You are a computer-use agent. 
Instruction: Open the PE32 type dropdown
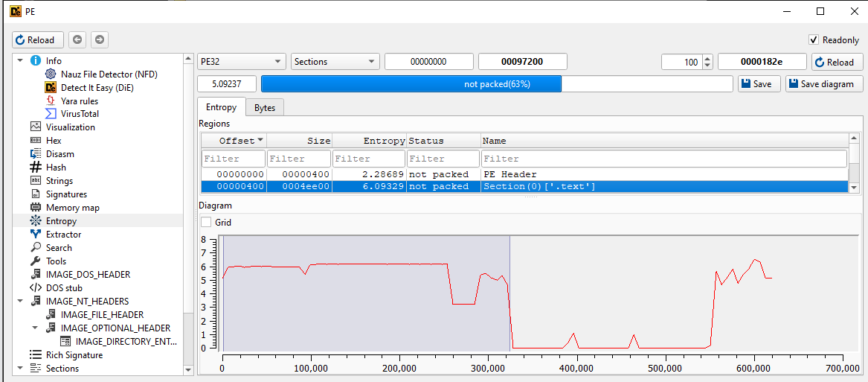[241, 62]
